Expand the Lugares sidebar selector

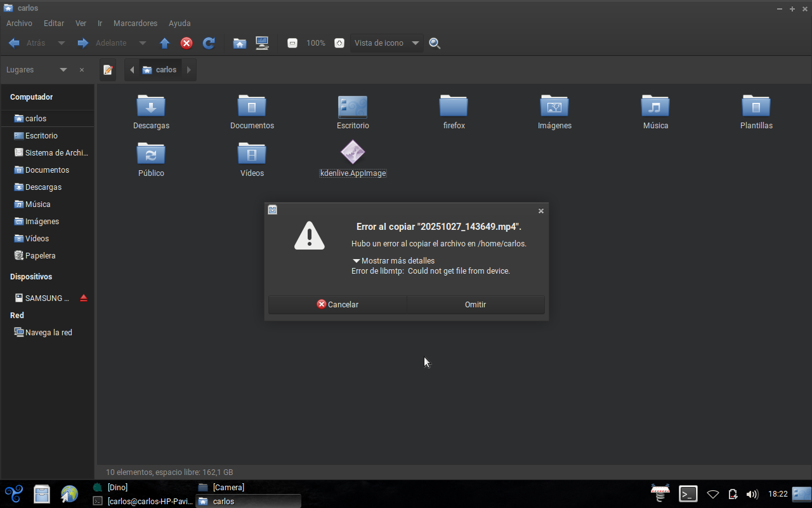point(63,70)
